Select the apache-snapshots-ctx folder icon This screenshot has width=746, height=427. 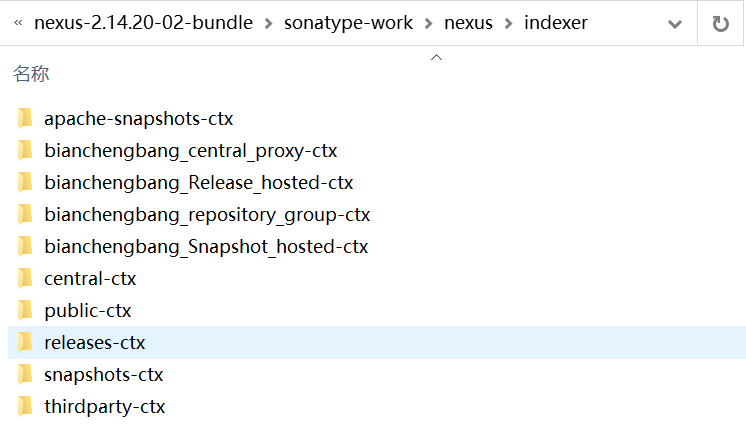click(25, 118)
